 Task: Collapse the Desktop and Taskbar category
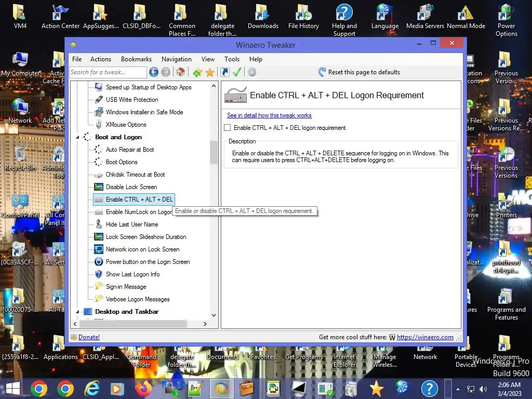tap(78, 312)
